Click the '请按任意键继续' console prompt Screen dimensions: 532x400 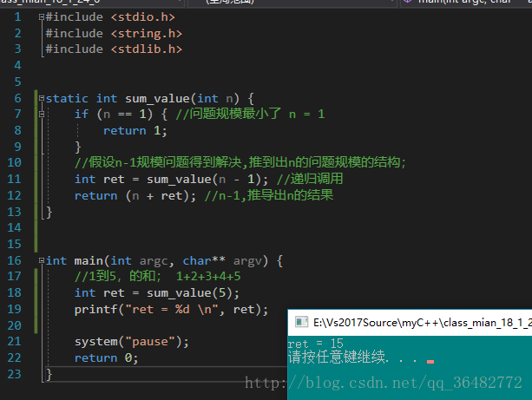tap(337, 357)
